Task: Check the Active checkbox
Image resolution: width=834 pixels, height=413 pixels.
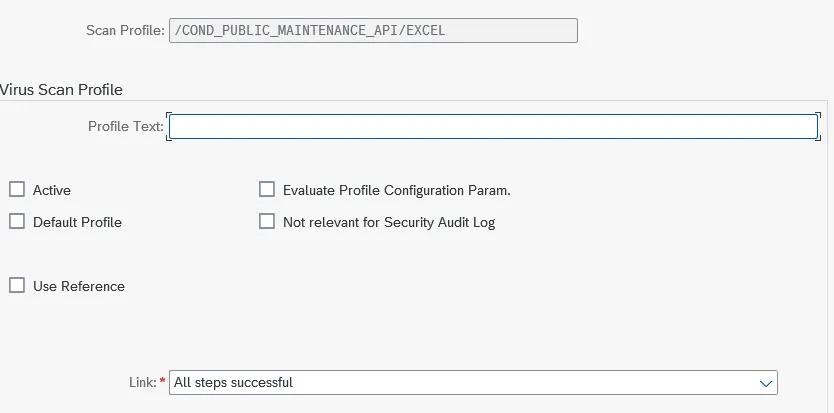Action: coord(17,190)
